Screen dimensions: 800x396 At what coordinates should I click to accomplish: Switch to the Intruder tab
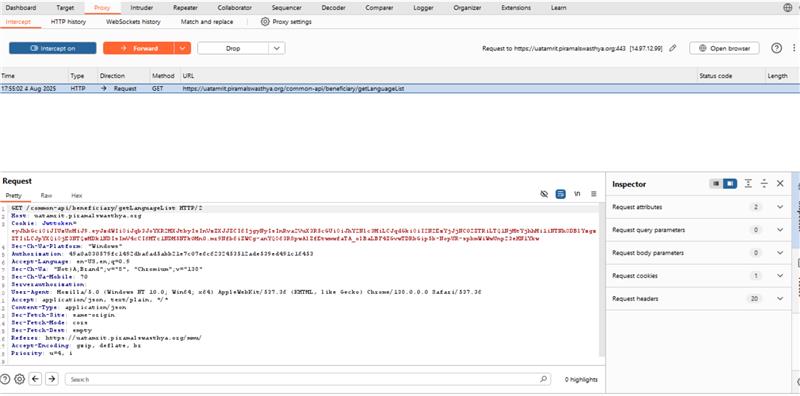(x=141, y=8)
